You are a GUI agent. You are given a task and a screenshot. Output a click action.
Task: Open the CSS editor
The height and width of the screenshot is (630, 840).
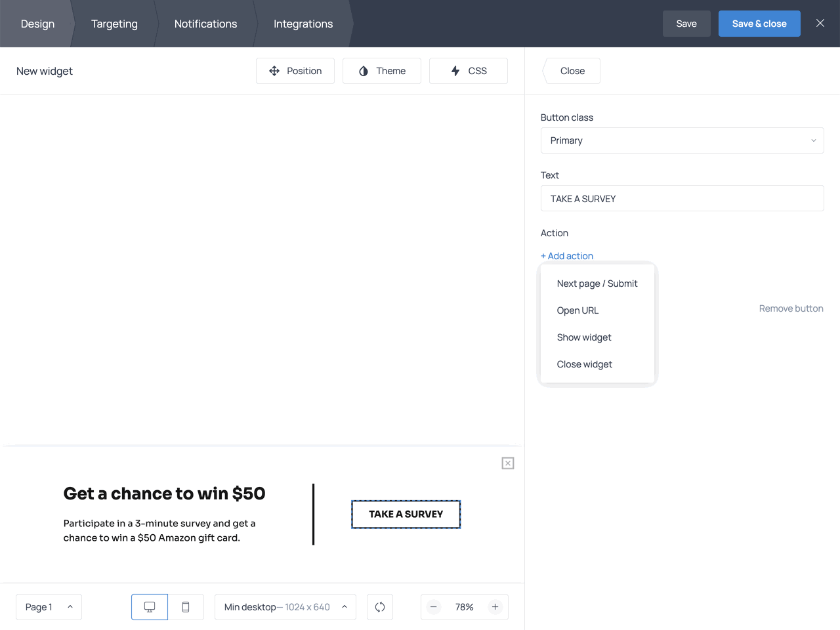(x=468, y=70)
